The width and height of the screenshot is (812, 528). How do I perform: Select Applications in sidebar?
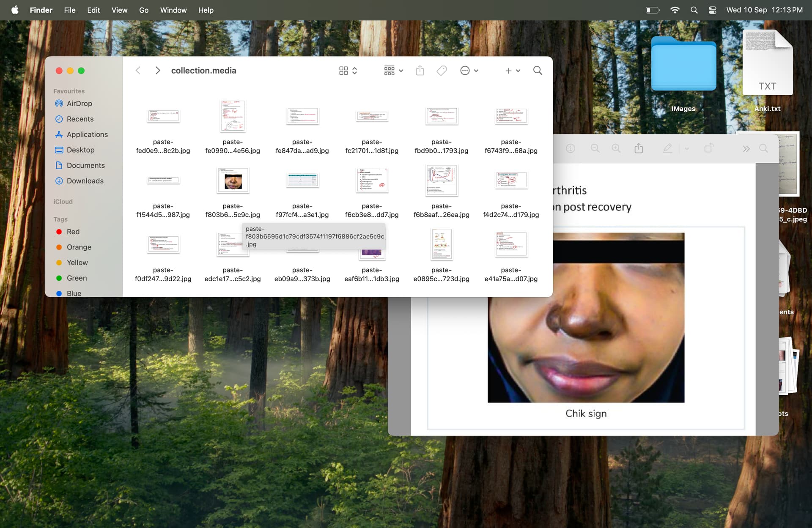(87, 134)
